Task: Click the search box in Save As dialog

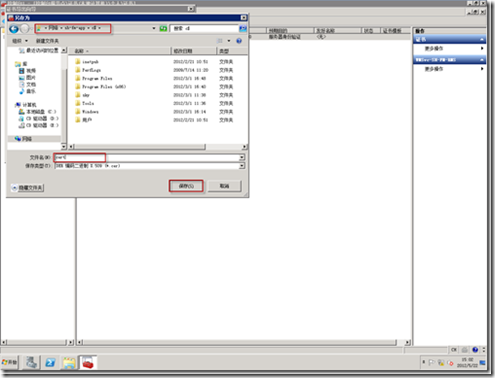Action: click(x=205, y=29)
